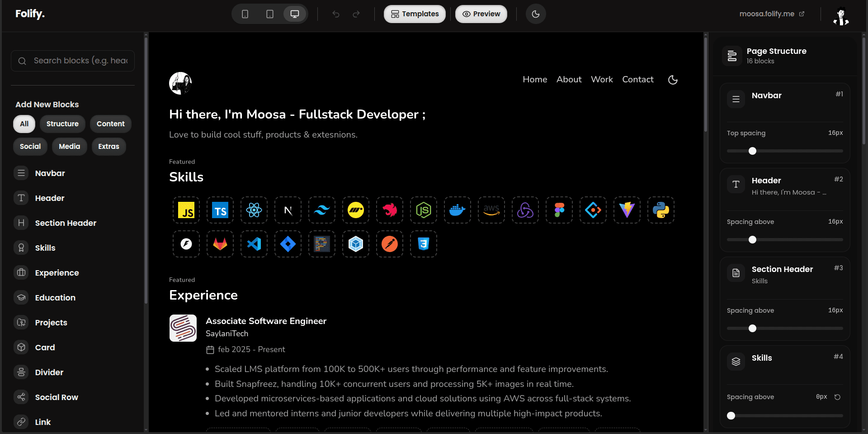The width and height of the screenshot is (868, 434).
Task: Add a Navbar block from sidebar
Action: point(72,173)
